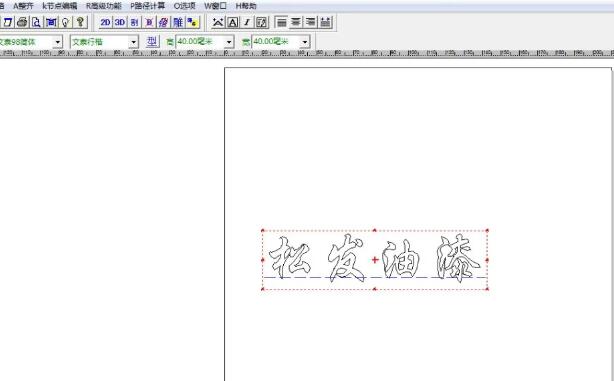Viewport: 614px width, 381px height.
Task: Open the width 40.00毫米 dropdown arrow
Action: [305, 42]
